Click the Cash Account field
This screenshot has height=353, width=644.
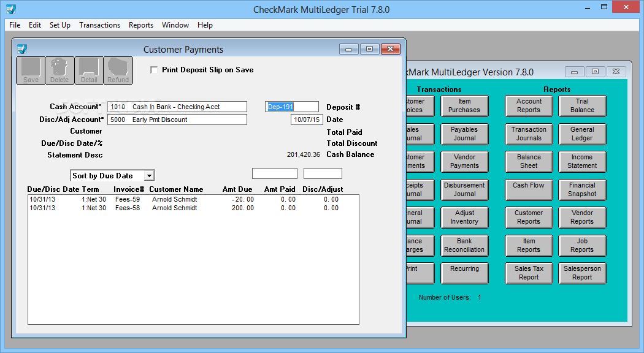(x=177, y=107)
